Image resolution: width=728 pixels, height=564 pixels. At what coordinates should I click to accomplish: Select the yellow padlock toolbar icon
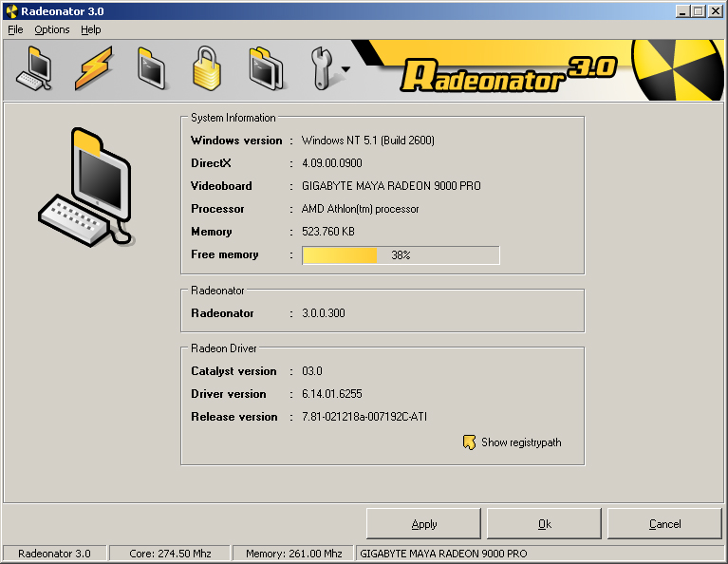coord(207,68)
